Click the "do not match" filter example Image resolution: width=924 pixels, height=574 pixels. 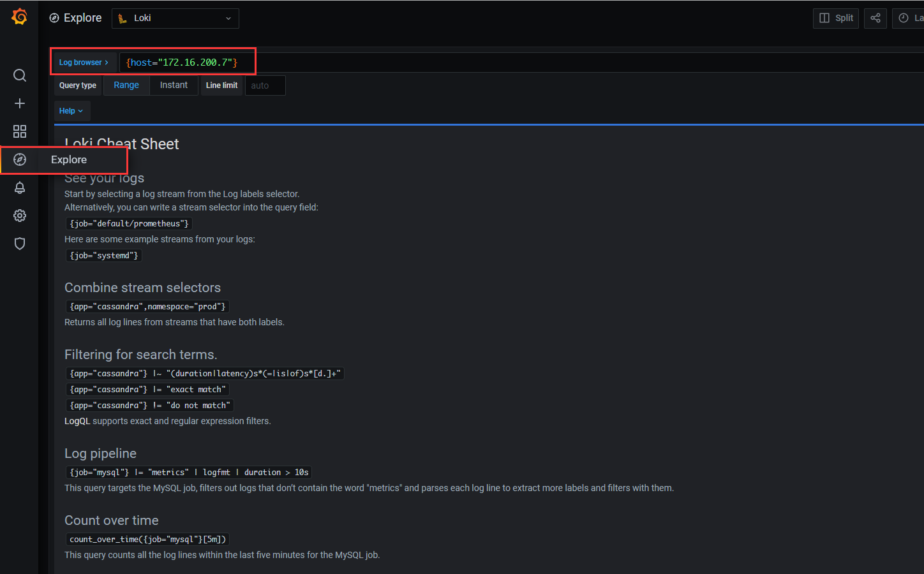[x=150, y=406]
